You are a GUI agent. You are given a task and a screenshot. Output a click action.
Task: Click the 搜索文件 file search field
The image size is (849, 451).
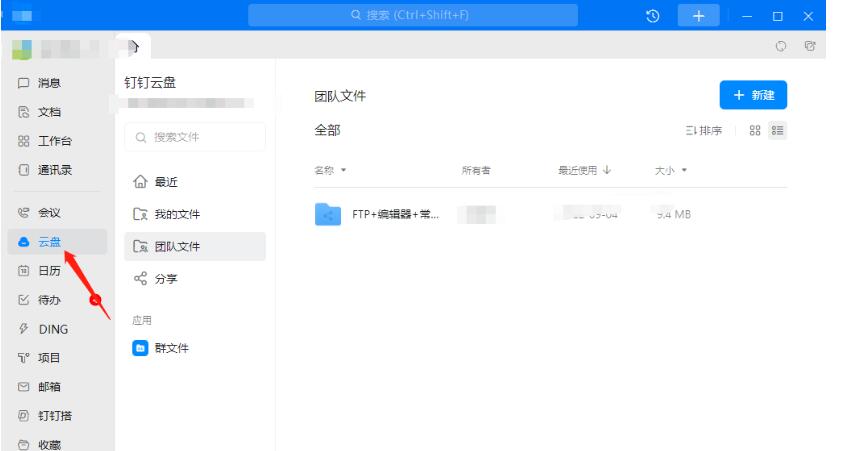(x=195, y=137)
